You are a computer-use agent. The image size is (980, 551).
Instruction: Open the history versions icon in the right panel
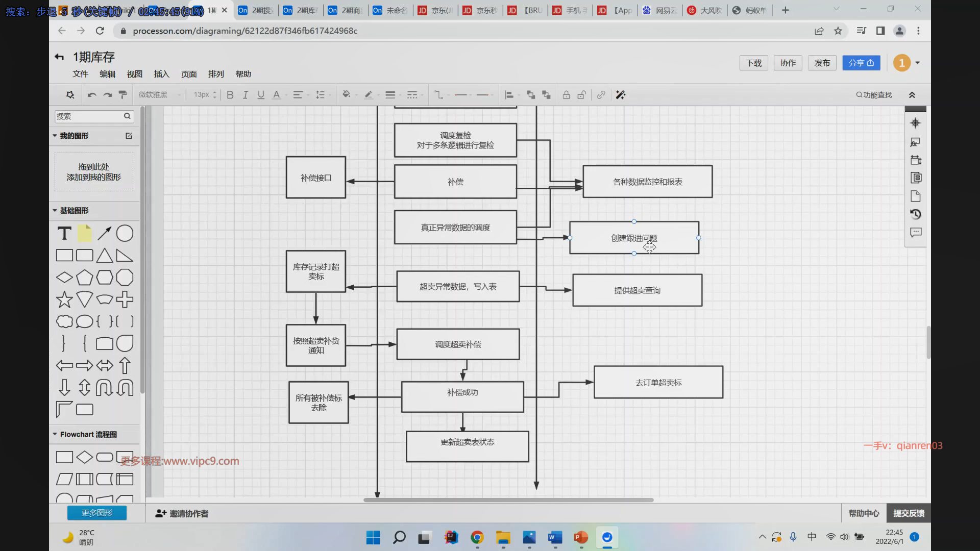[x=916, y=214]
